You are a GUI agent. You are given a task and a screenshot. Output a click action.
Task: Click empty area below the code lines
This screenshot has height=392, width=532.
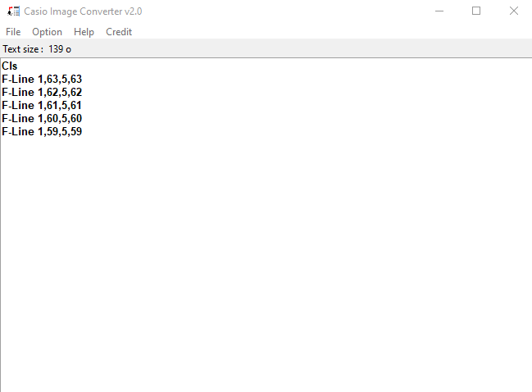point(266,265)
